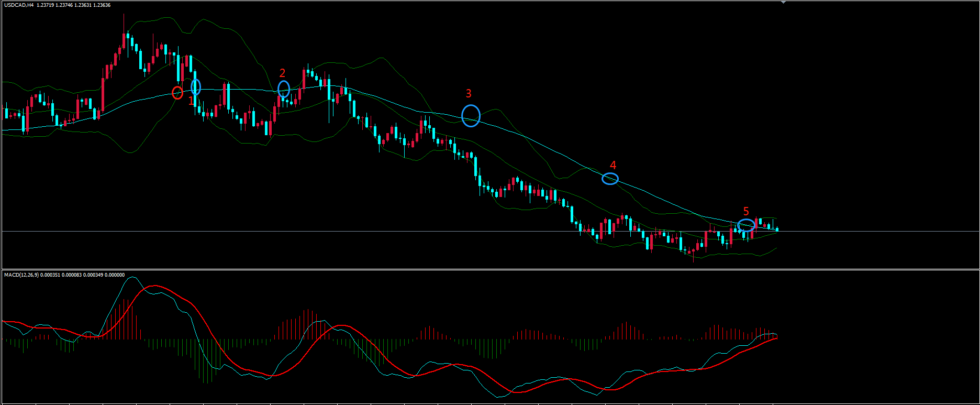980x405 pixels.
Task: Click the large blue ellipse below label 3
Action: pyautogui.click(x=471, y=116)
